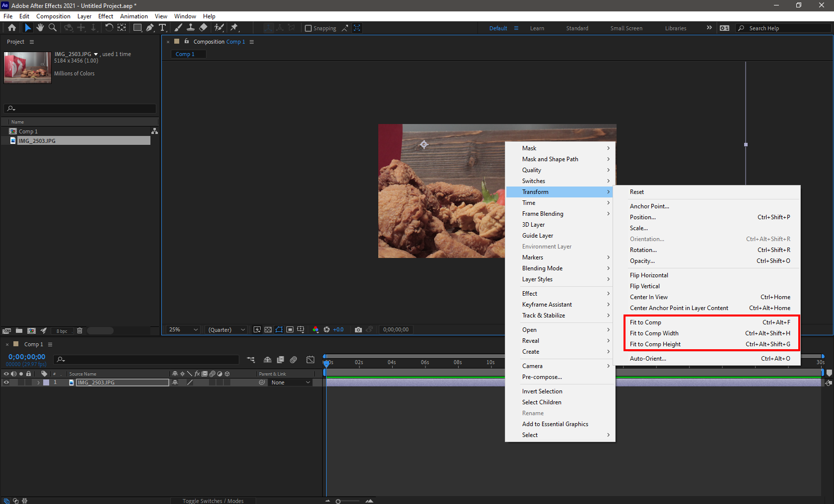Select the Clone Stamp tool
The height and width of the screenshot is (504, 834).
(x=191, y=28)
